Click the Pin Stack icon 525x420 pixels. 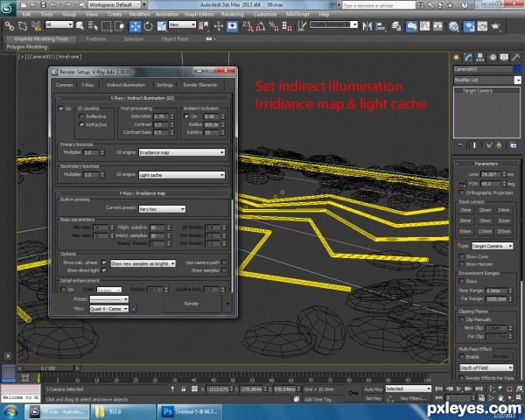point(460,145)
